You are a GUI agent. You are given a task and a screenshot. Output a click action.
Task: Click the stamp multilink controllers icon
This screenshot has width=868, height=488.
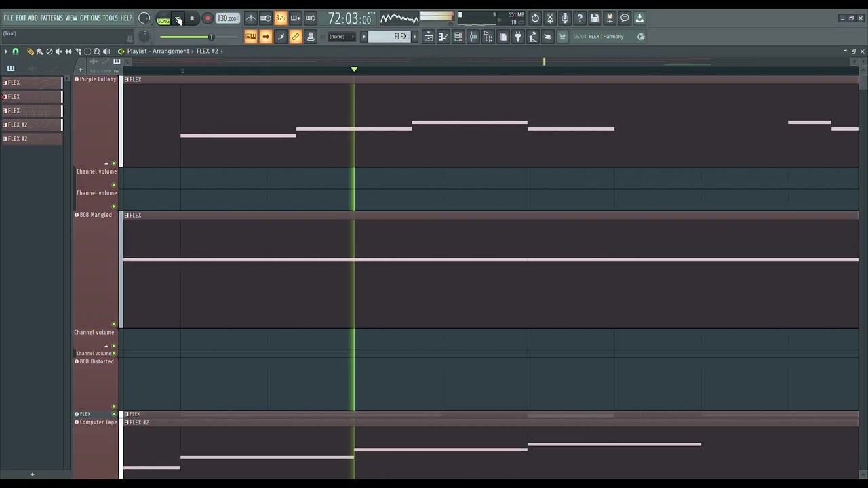311,37
